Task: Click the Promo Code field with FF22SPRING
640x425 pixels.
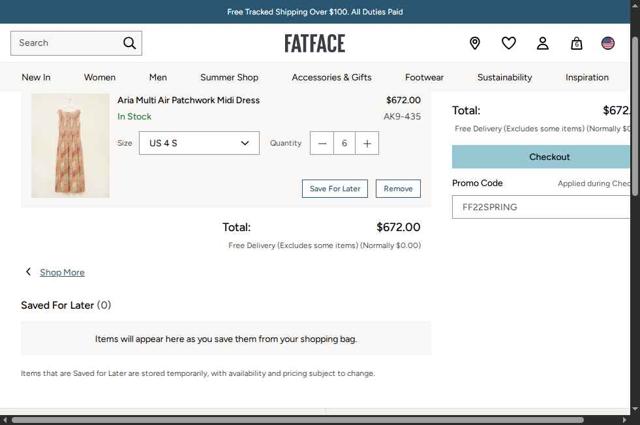Action: [541, 207]
